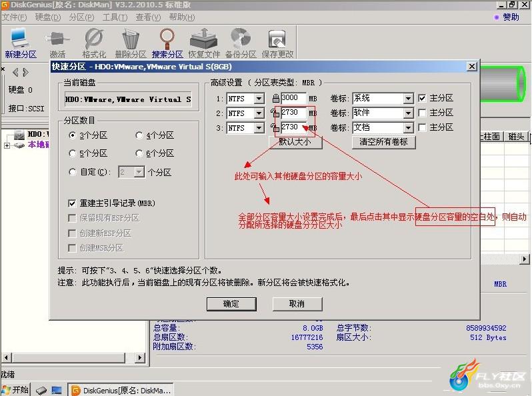This screenshot has width=532, height=396.
Task: Click the 确定 button
Action: (231, 304)
